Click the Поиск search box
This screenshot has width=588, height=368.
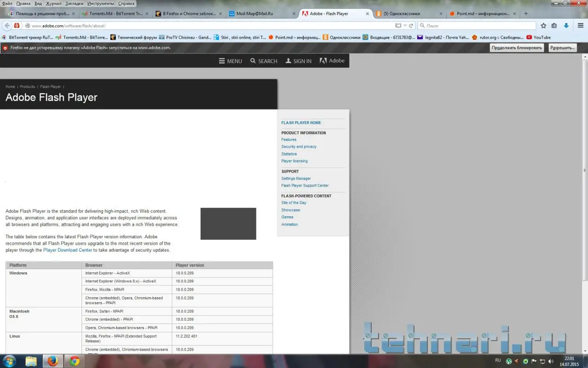476,26
